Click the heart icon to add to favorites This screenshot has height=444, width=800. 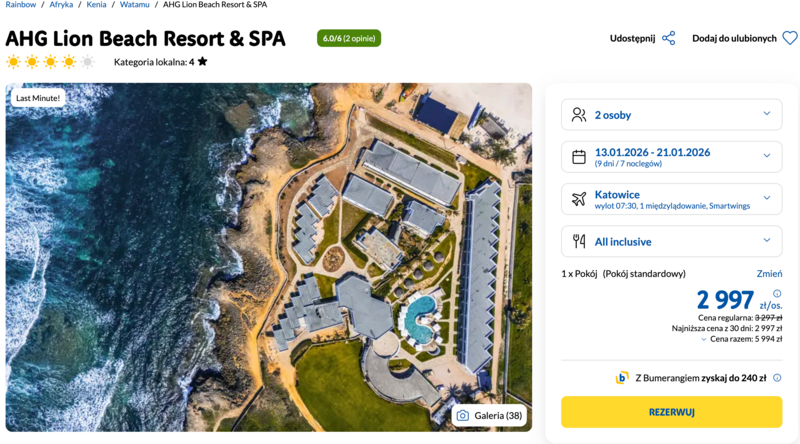point(789,39)
